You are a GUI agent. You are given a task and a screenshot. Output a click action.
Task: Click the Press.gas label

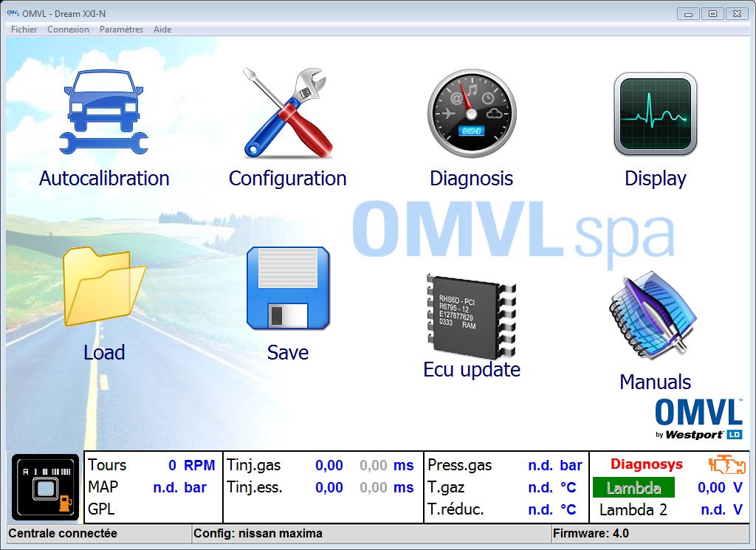pyautogui.click(x=459, y=465)
